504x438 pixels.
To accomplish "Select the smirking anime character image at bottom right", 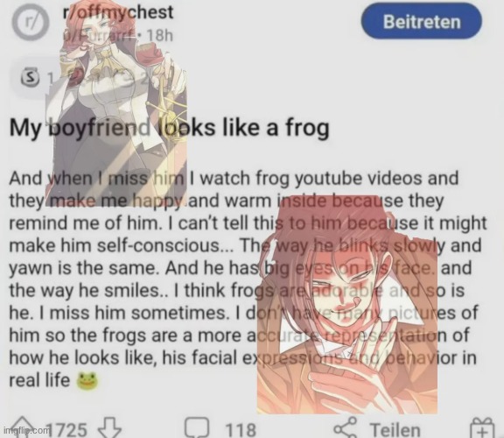I will [347, 304].
